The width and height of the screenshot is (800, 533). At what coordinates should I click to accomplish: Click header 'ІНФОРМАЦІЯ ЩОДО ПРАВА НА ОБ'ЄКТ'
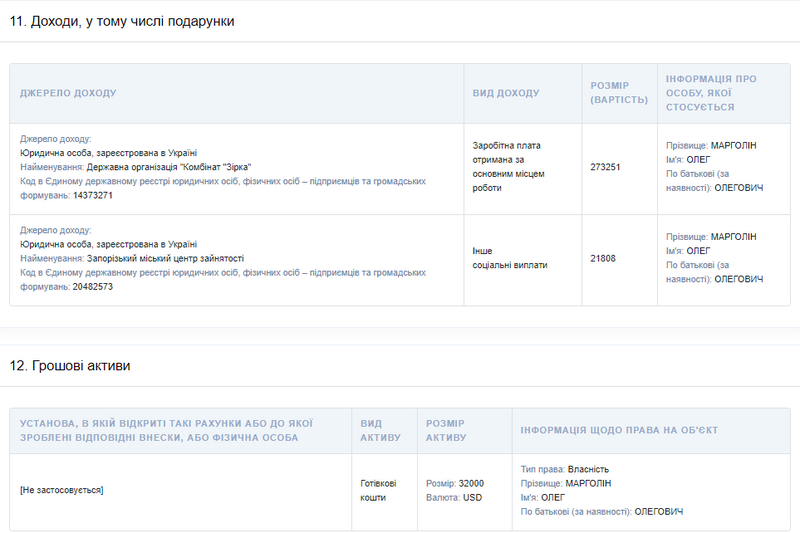(619, 430)
